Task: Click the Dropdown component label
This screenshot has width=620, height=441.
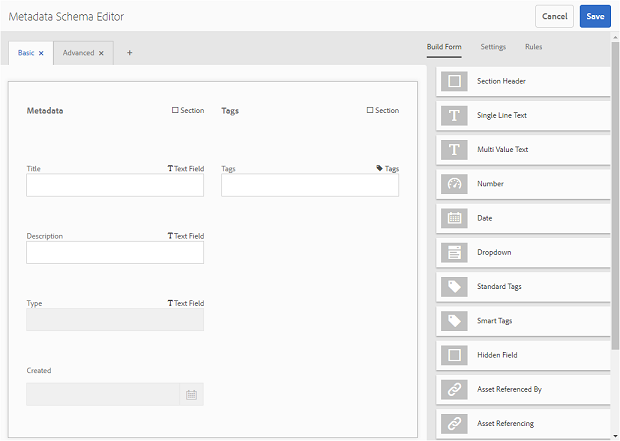Action: [494, 252]
